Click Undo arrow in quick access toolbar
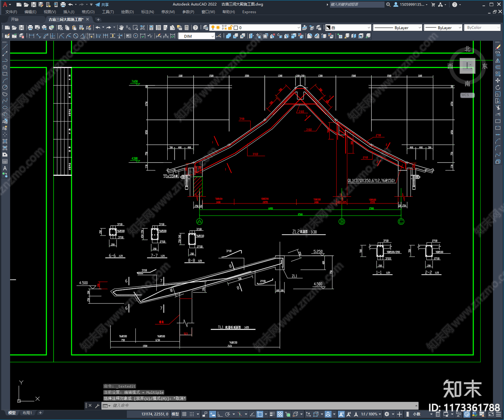Screen dimensions: 504x420 [71, 4]
